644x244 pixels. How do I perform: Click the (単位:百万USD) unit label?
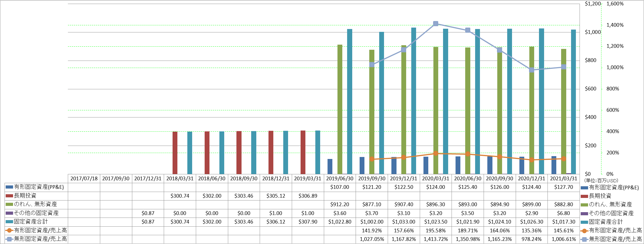point(601,181)
